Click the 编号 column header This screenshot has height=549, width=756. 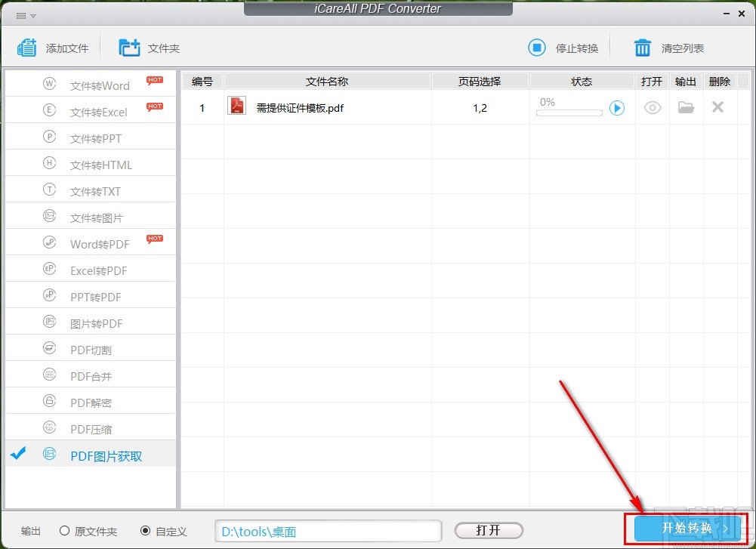(x=202, y=82)
